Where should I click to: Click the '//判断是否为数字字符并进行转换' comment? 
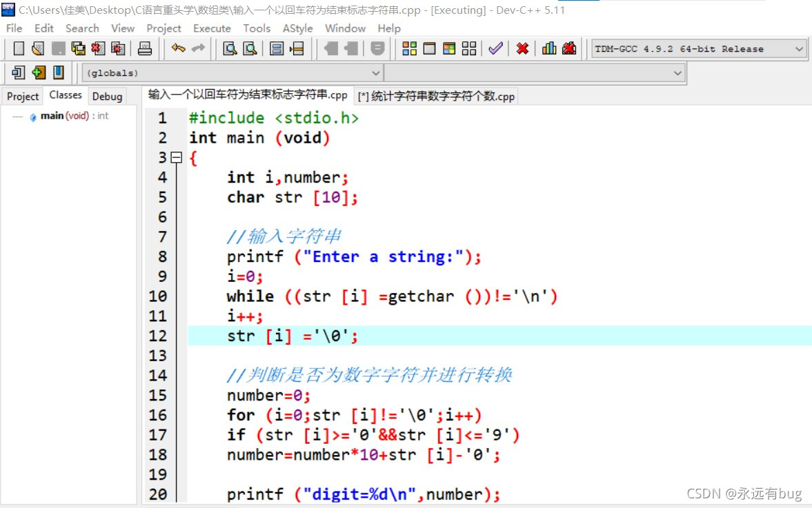pyautogui.click(x=369, y=375)
